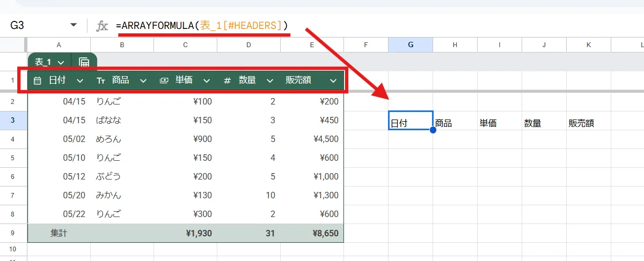The width and height of the screenshot is (644, 261).
Task: Open the name box dropdown arrow
Action: (74, 25)
